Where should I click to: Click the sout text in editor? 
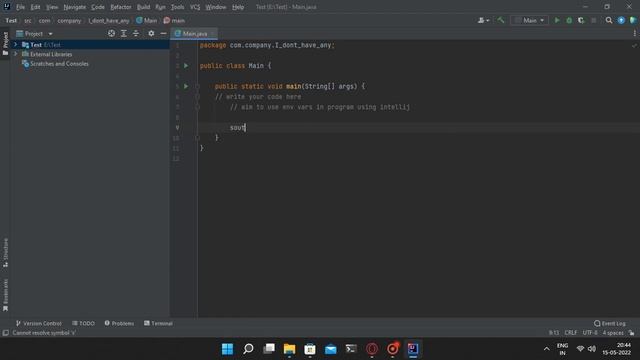click(237, 128)
